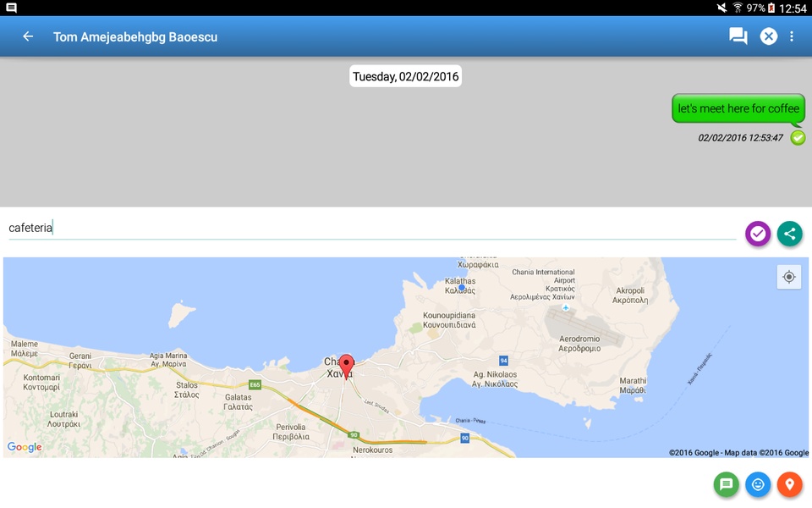
Task: Tap the 'let's meet here for coffee' bubble
Action: point(738,108)
